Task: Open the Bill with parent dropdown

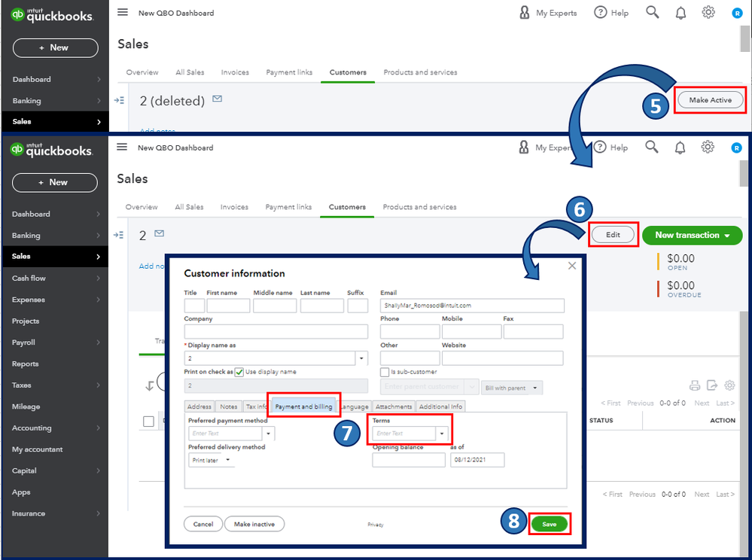Action: (x=512, y=388)
